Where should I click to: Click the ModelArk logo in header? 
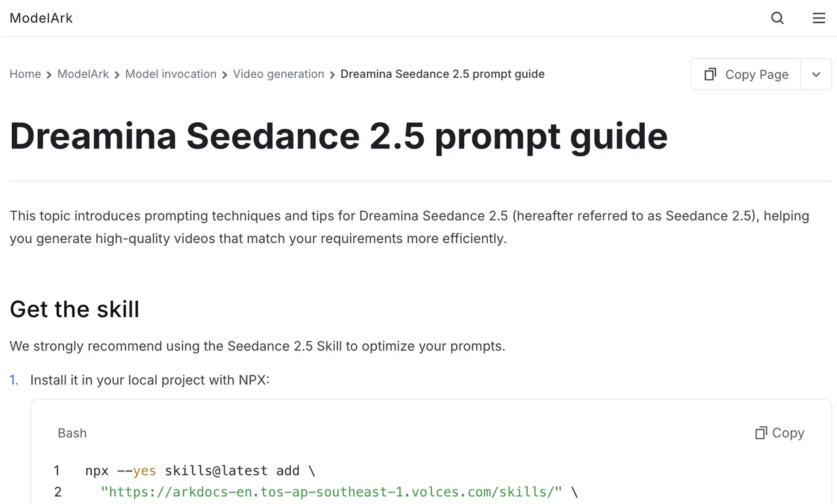[x=41, y=18]
